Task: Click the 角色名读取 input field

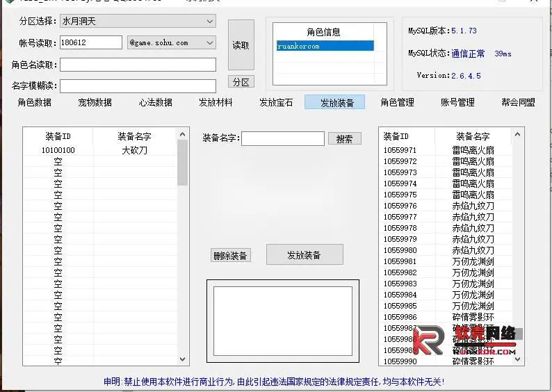Action: click(138, 65)
